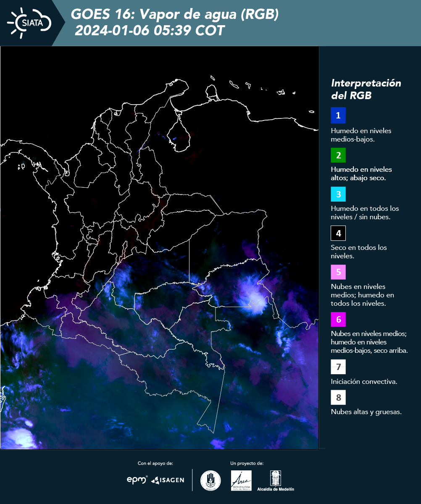421x504 pixels.
Task: Select pink legend swatch number 5
Action: coord(338,272)
